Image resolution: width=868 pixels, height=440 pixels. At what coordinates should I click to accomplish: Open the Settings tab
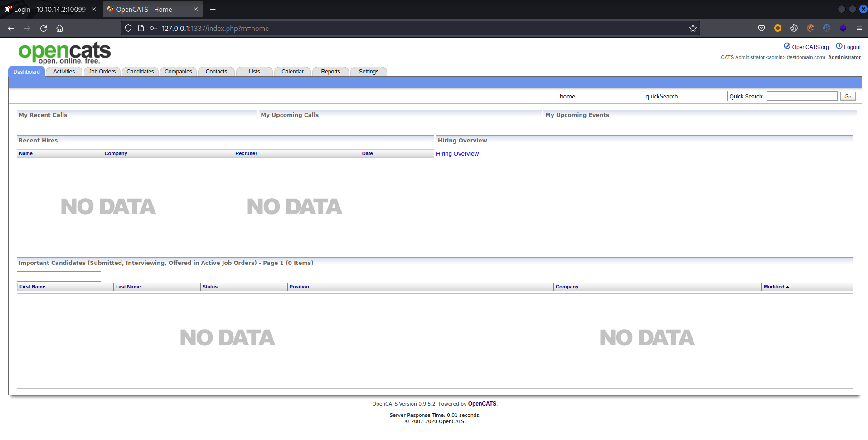click(x=369, y=72)
